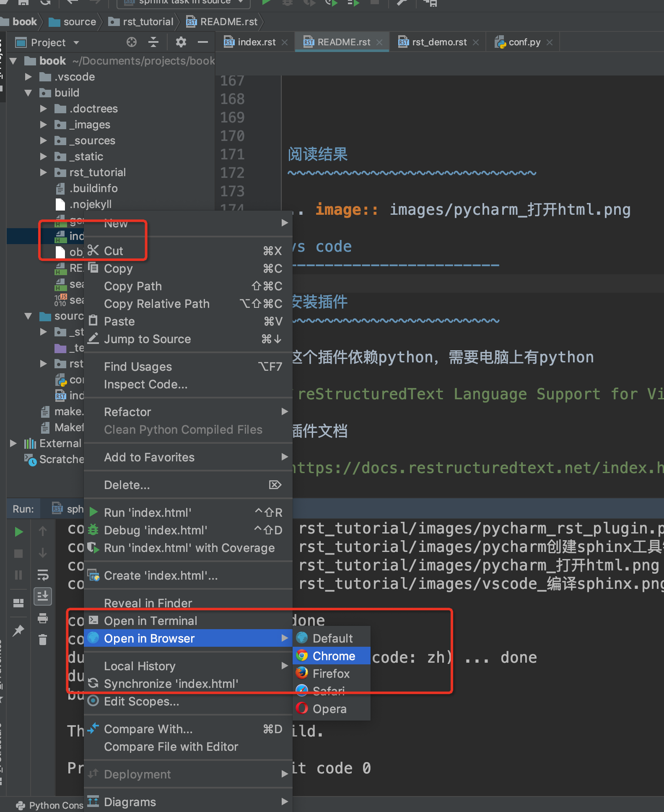Viewport: 664px width, 812px height.
Task: Choose Open in Browser menu entry
Action: coord(188,638)
